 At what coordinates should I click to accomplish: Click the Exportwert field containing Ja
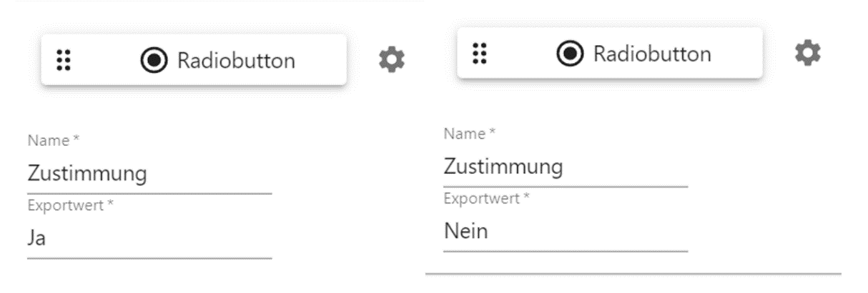click(x=149, y=239)
